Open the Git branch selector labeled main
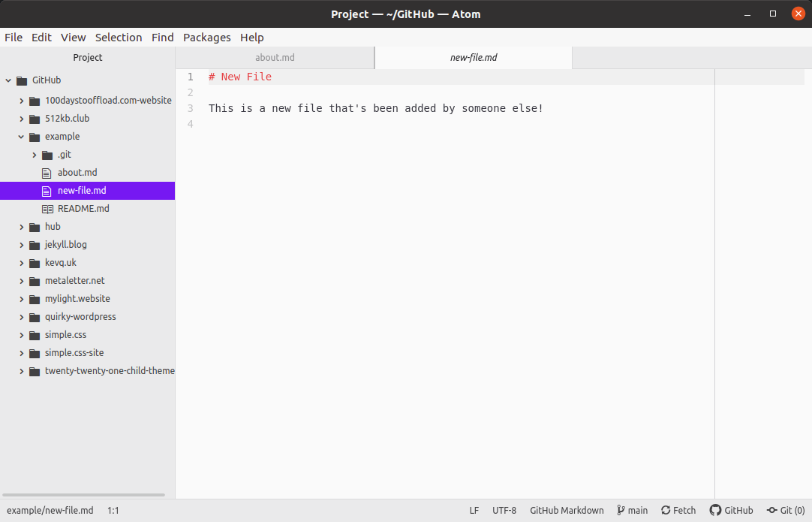The height and width of the screenshot is (522, 812). (633, 510)
